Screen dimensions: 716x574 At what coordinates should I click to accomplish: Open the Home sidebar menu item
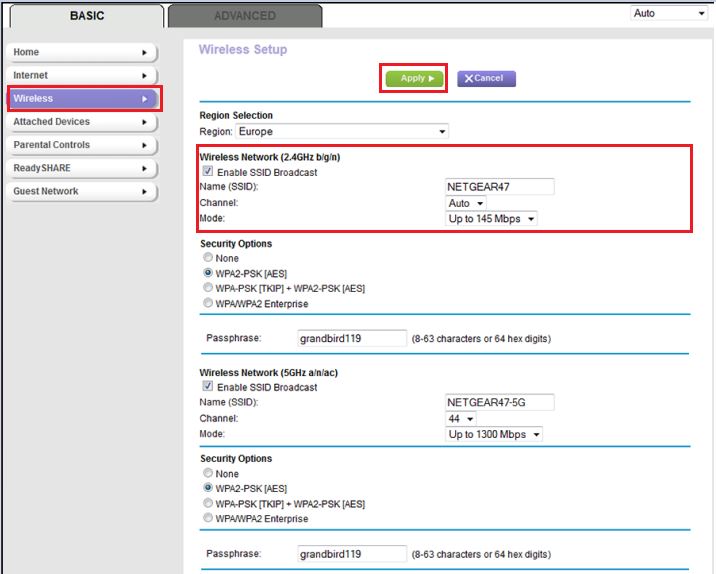80,52
